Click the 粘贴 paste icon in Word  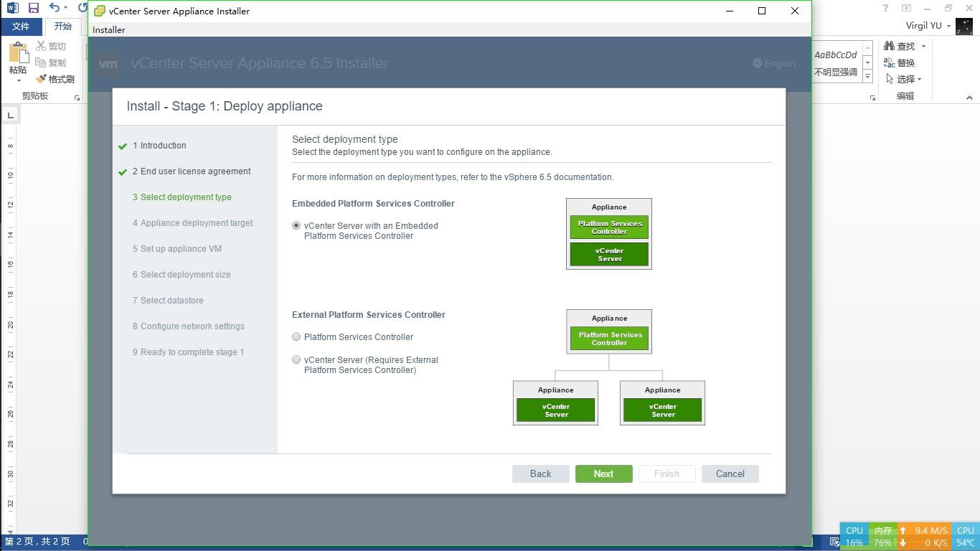point(18,52)
